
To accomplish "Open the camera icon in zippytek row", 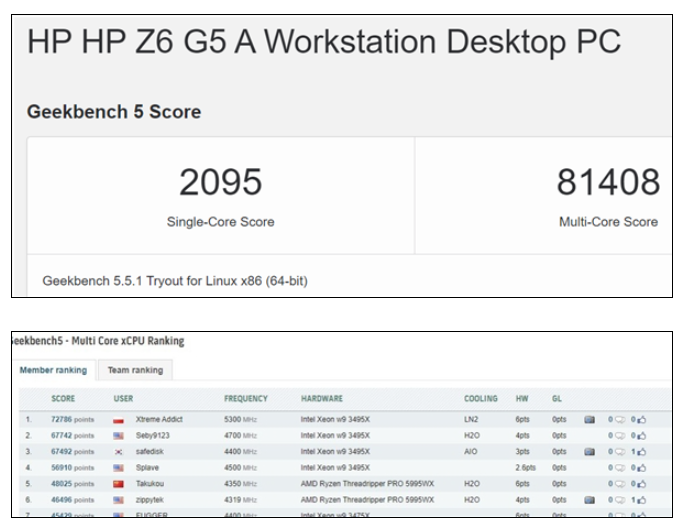I will 589,500.
